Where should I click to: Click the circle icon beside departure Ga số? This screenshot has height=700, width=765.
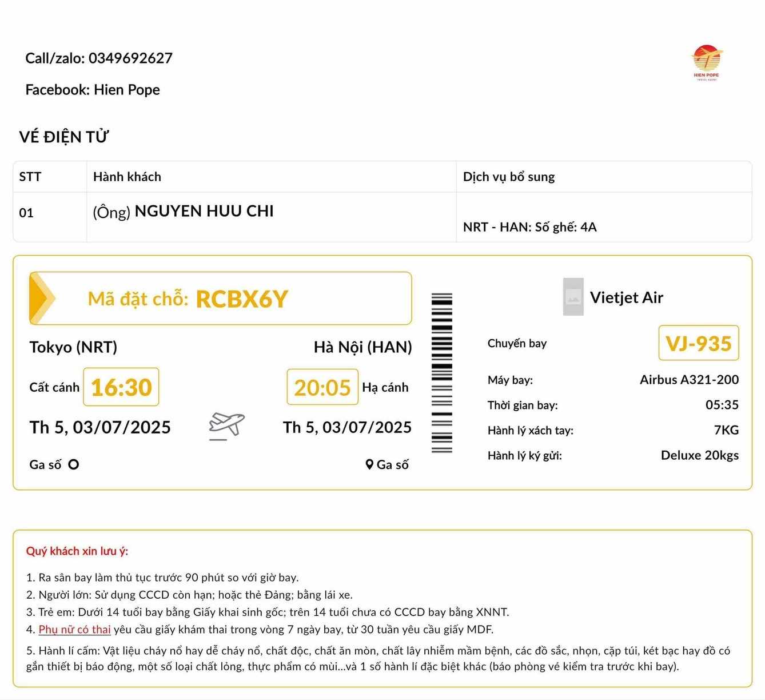pos(73,464)
